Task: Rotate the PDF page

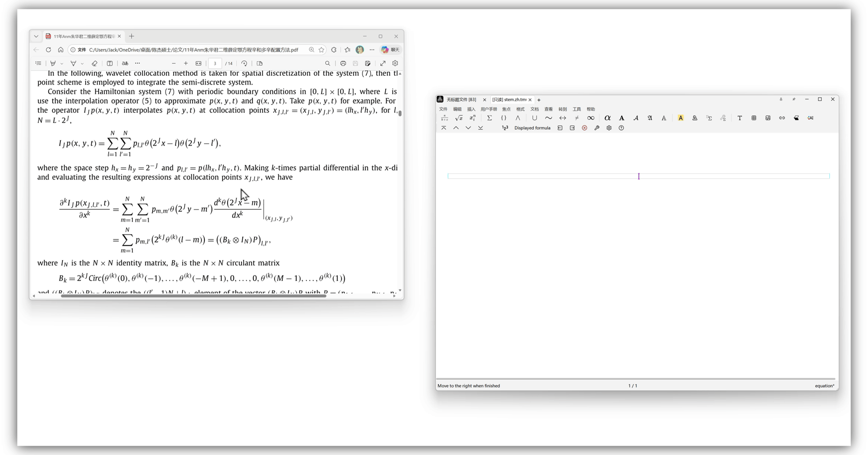Action: [244, 64]
